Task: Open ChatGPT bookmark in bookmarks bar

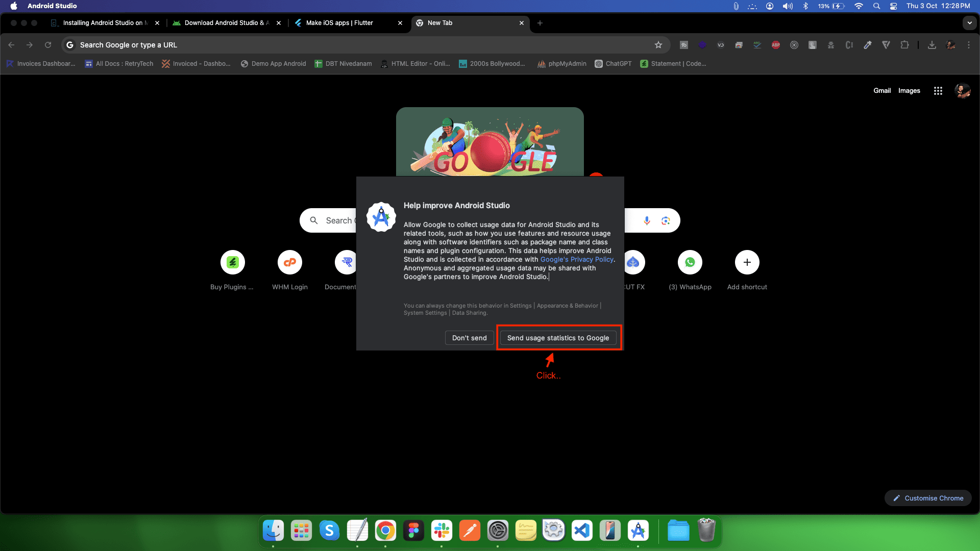Action: coord(613,64)
